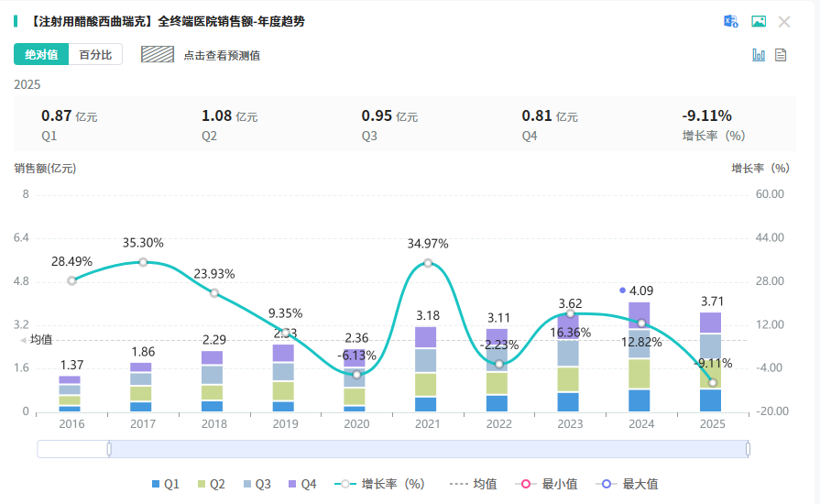Toggle Q1 series in the legend

click(x=165, y=484)
